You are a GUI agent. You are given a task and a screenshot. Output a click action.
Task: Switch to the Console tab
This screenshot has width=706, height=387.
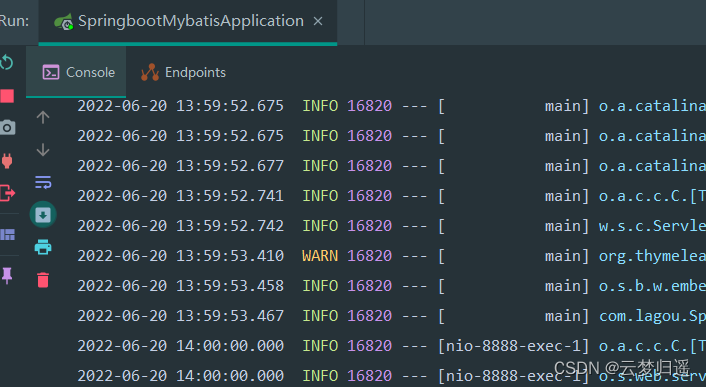click(76, 72)
